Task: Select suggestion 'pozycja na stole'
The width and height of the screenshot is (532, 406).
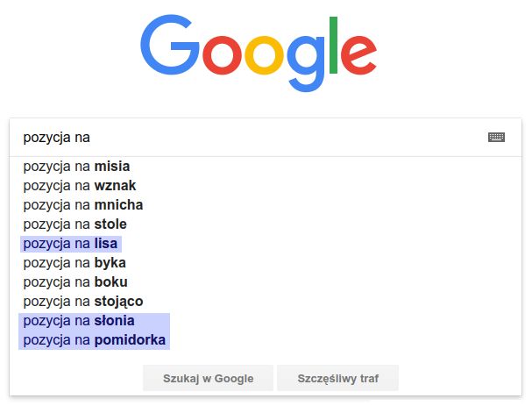Action: pos(75,224)
